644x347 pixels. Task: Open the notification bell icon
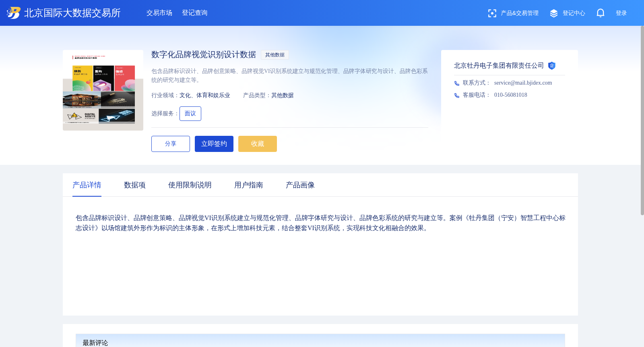coord(601,13)
